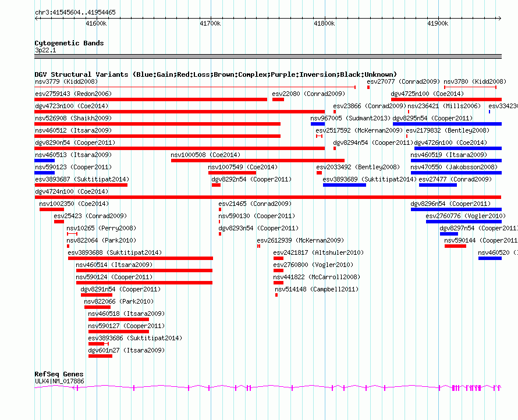The width and height of the screenshot is (518, 420).
Task: Click the nsv590123 (Cooper2011) label
Action: [x=73, y=167]
